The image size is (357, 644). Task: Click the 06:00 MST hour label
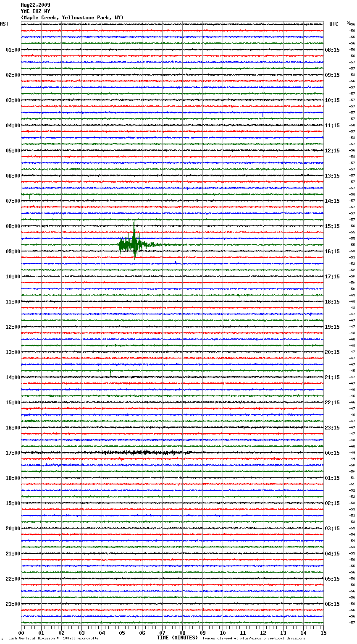point(13,176)
